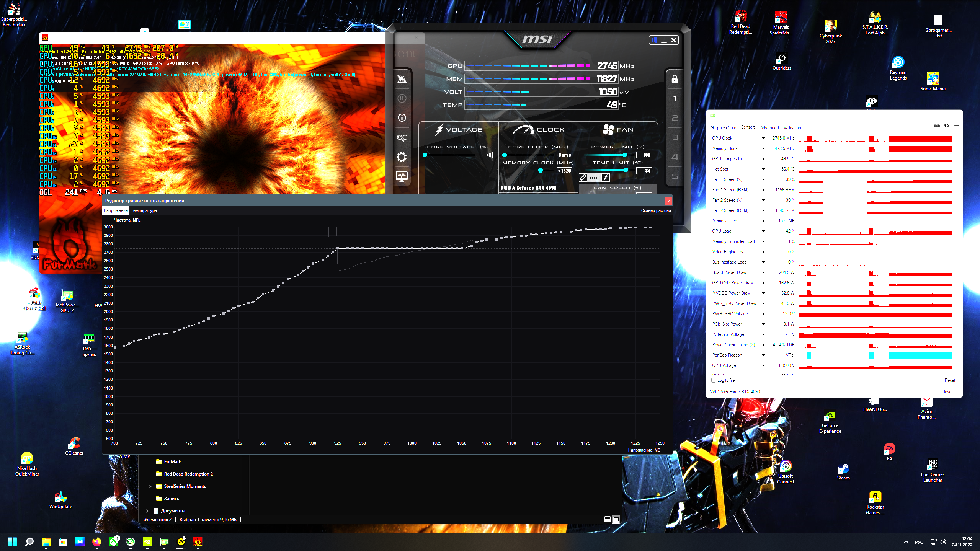Open the Advanced tab in GPU-Z
Viewport: 980px width, 551px height.
(x=769, y=128)
